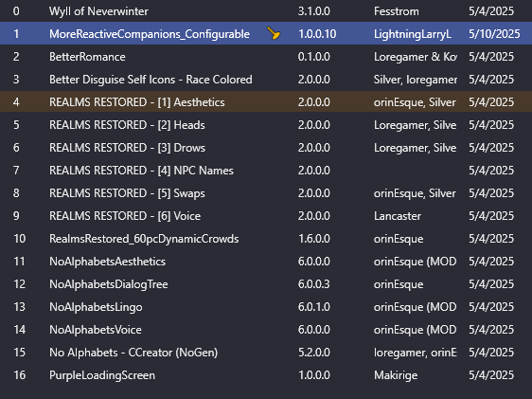Click load order index 16
Screen dimensions: 532x399
[x=19, y=375]
